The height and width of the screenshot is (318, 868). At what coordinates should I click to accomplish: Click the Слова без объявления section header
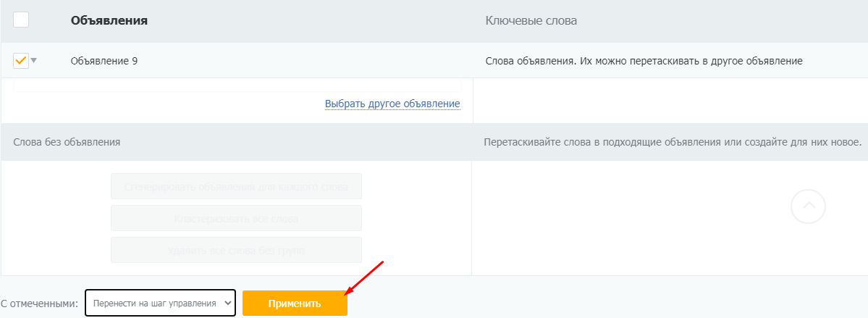pyautogui.click(x=67, y=142)
